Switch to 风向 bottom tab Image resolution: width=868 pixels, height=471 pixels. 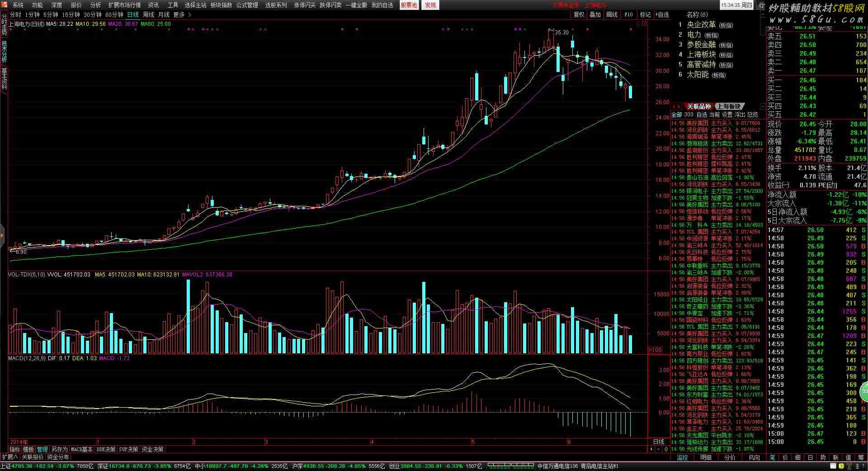754,458
